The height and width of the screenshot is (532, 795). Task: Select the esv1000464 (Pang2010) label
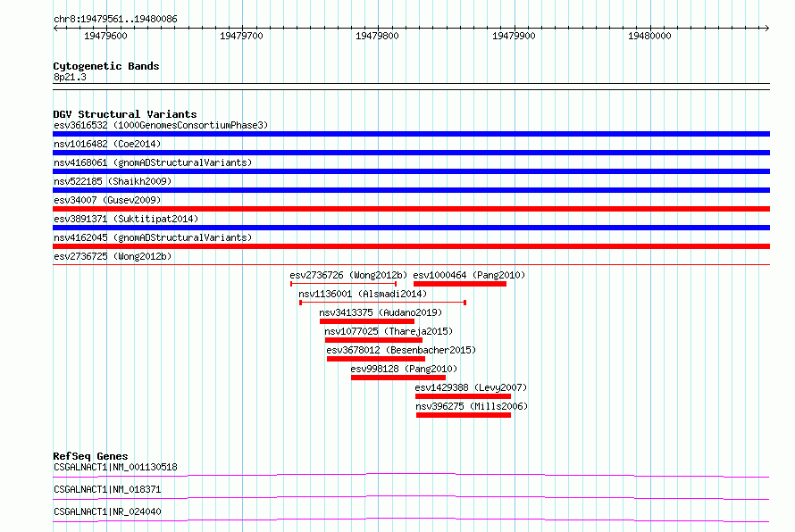pos(469,275)
